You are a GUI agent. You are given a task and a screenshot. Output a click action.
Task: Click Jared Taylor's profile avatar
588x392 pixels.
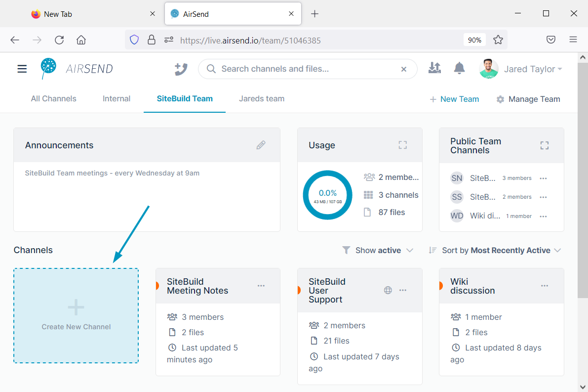pos(488,69)
